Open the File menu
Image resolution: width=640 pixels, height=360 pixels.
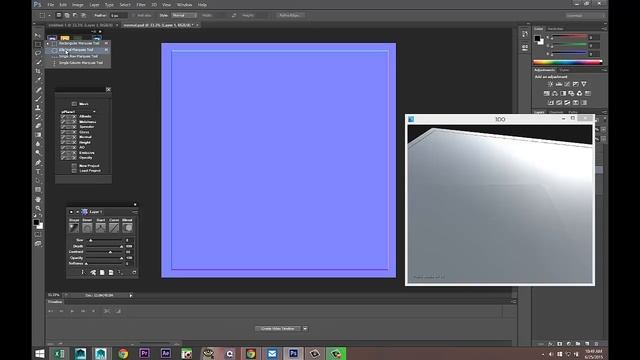tap(51, 5)
